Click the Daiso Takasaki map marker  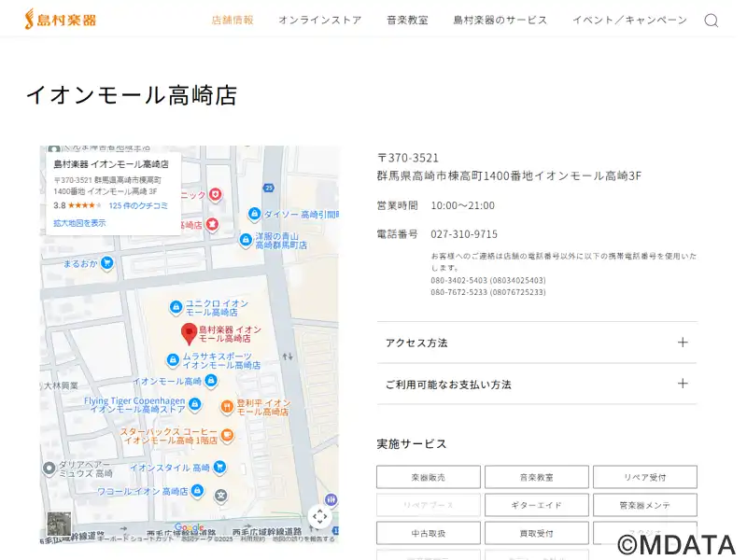(x=253, y=214)
